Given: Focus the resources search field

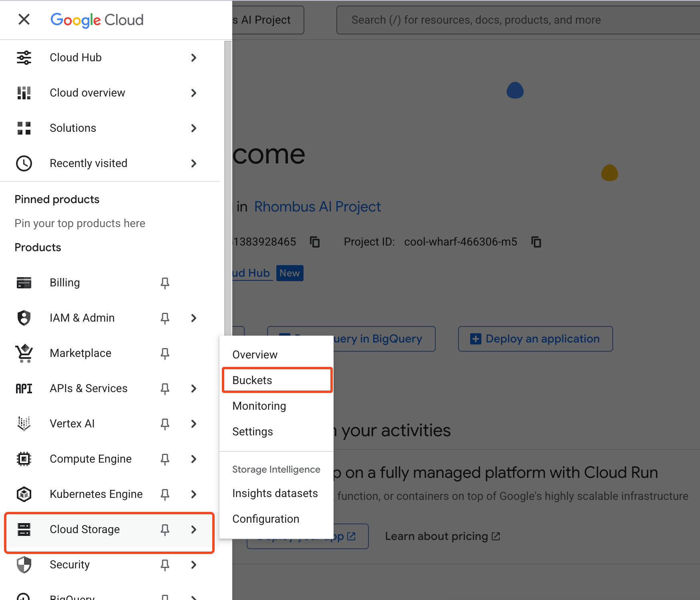Looking at the screenshot, I should (x=517, y=20).
